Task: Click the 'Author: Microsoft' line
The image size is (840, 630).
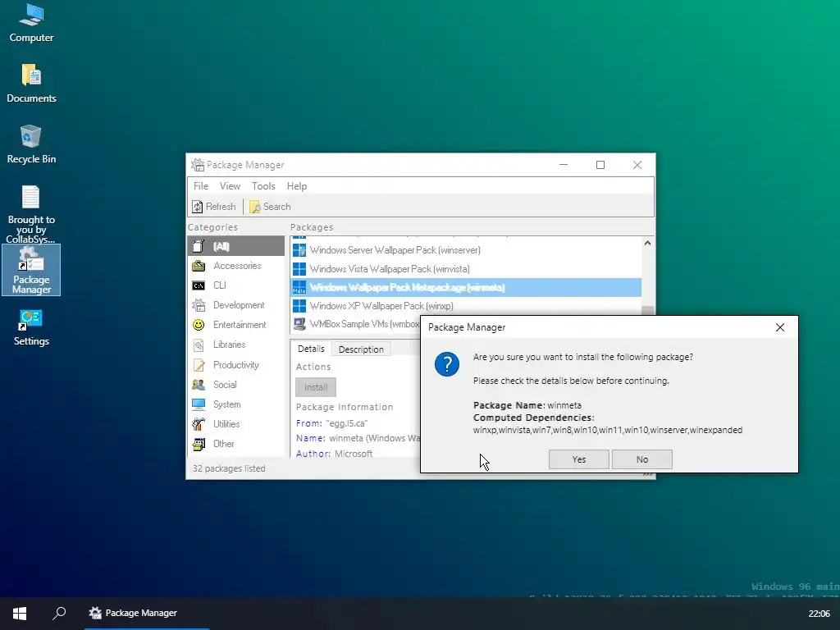Action: click(335, 454)
